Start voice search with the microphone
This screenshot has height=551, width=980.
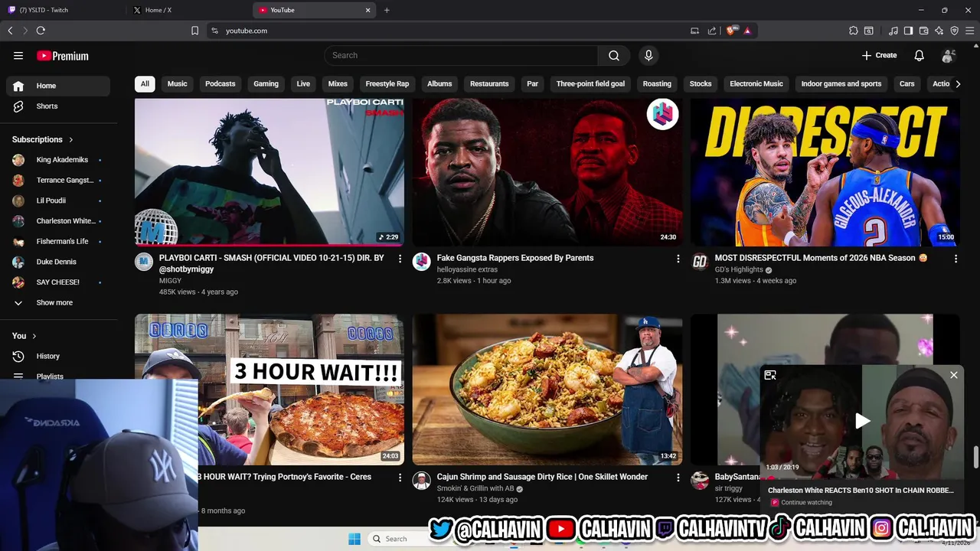[x=648, y=55]
